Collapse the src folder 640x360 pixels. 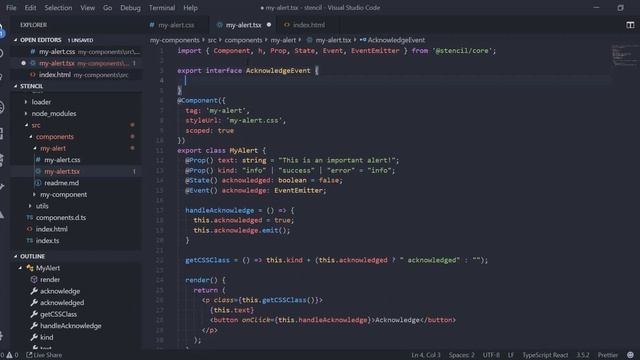(x=26, y=125)
